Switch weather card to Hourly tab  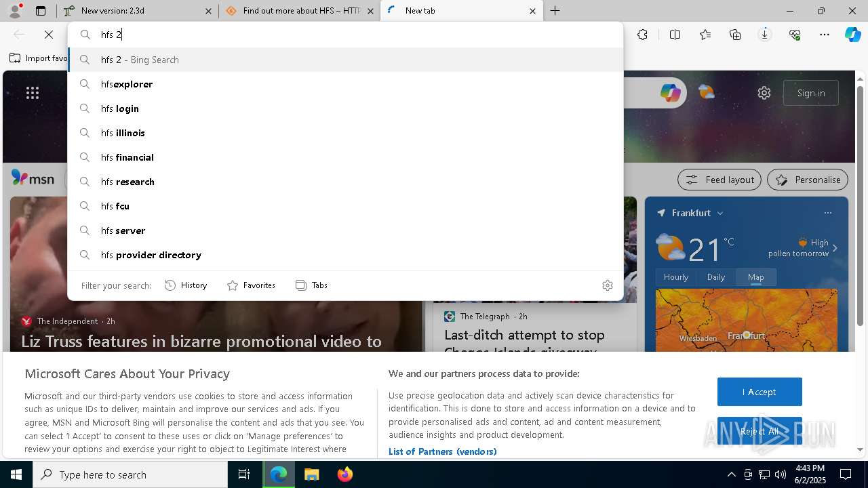(x=676, y=277)
